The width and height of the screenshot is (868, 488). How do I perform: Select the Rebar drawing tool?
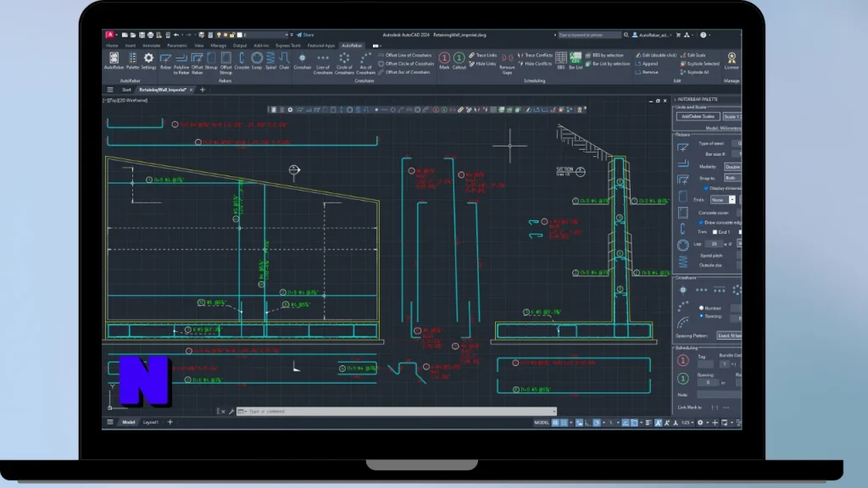coord(165,60)
